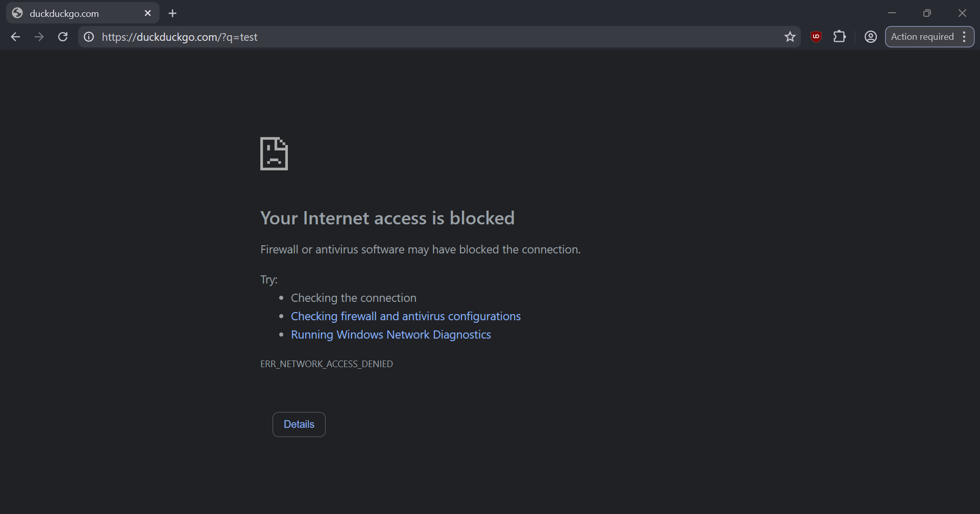Open a new tab
980x514 pixels.
tap(173, 13)
